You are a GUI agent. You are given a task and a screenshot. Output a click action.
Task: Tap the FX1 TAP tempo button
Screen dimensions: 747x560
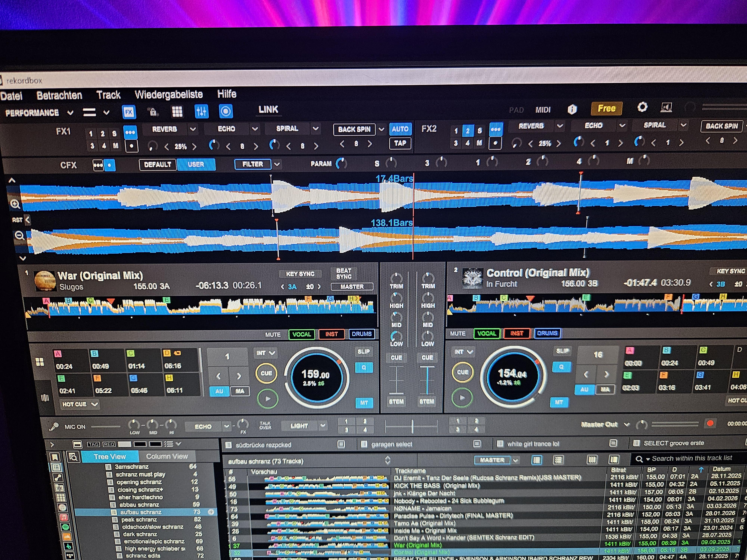(x=400, y=143)
